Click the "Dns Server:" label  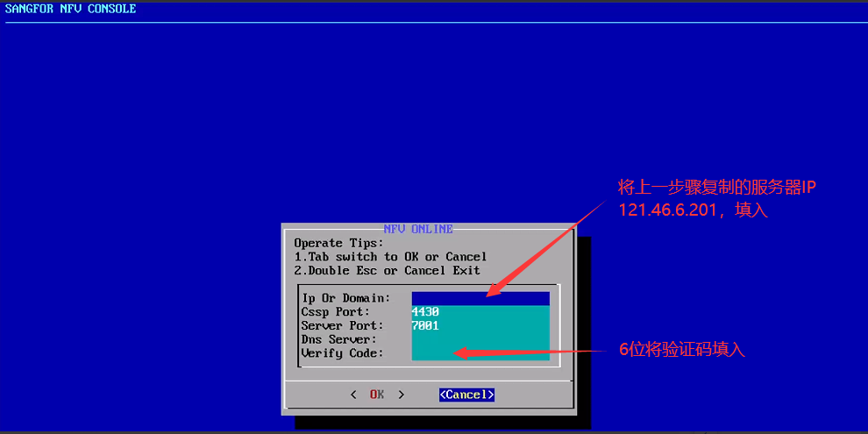[x=338, y=339]
